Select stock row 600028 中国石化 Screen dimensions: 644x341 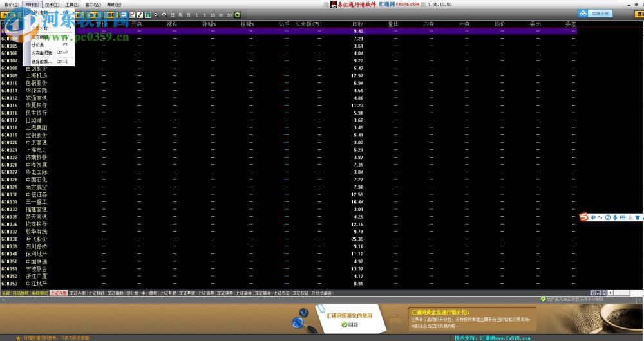[289, 180]
